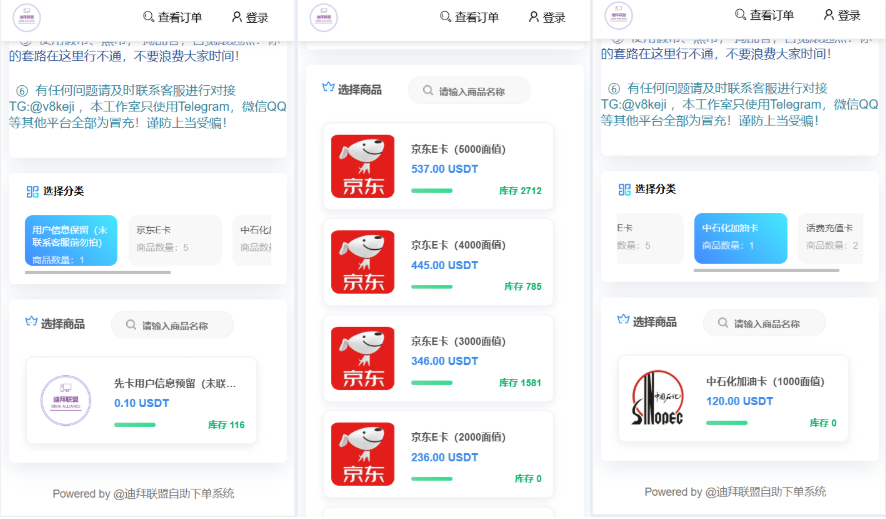Image resolution: width=886 pixels, height=519 pixels.
Task: Open the 京东E卡 (4000面值) product card
Action: [438, 262]
